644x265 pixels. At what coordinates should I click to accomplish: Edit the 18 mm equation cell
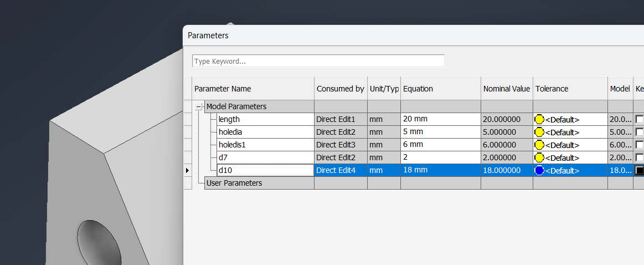pos(441,170)
